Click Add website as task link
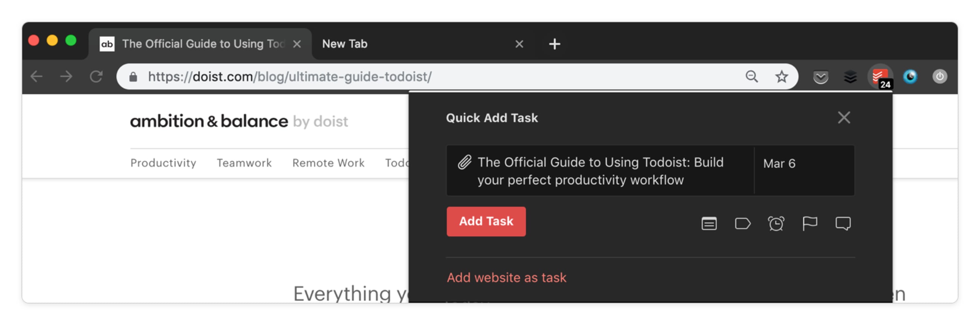The image size is (980, 325). coord(506,278)
